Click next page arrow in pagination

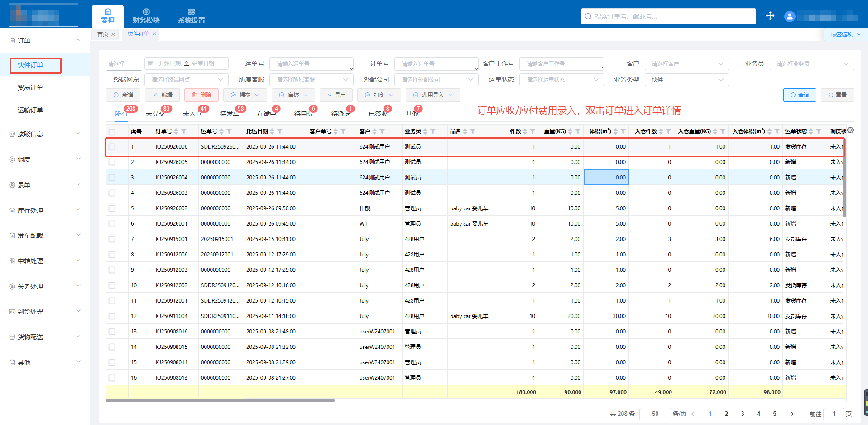(792, 414)
